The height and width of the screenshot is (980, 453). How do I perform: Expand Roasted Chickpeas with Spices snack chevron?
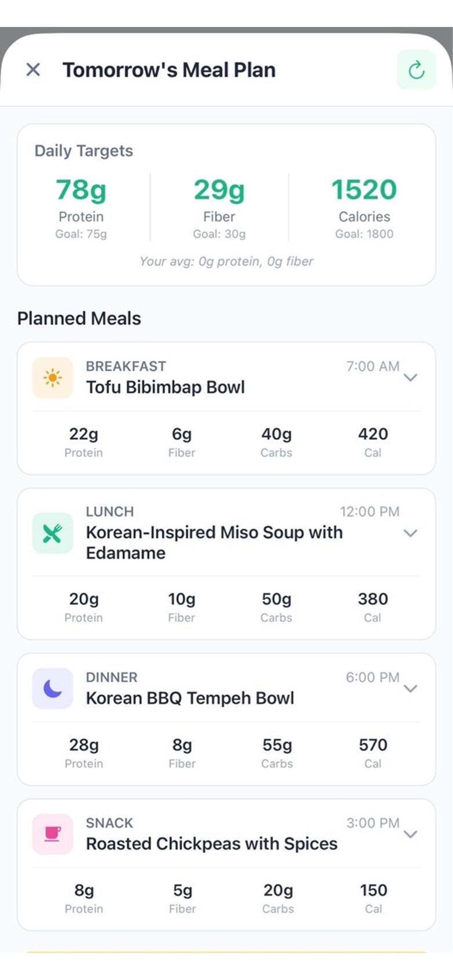click(410, 834)
